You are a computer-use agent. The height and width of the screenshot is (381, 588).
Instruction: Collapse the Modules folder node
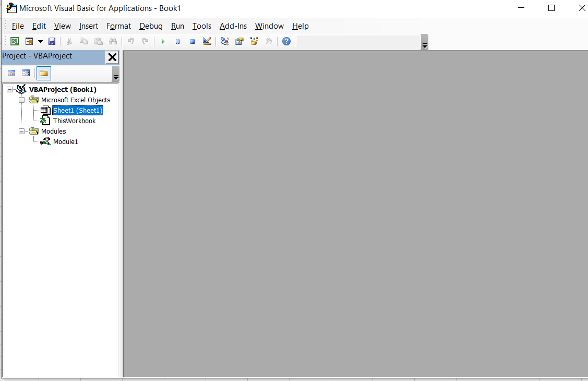pos(21,132)
